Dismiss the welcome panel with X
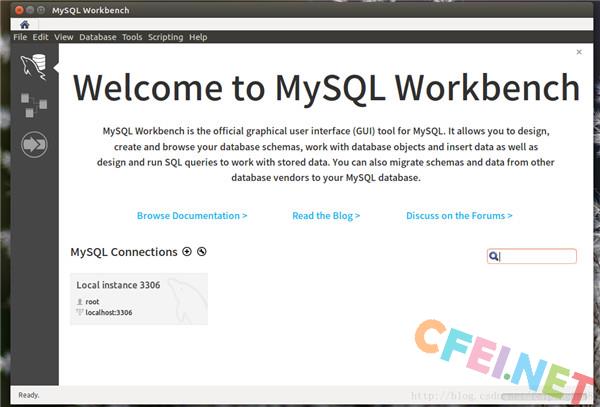The height and width of the screenshot is (407, 600). click(579, 52)
